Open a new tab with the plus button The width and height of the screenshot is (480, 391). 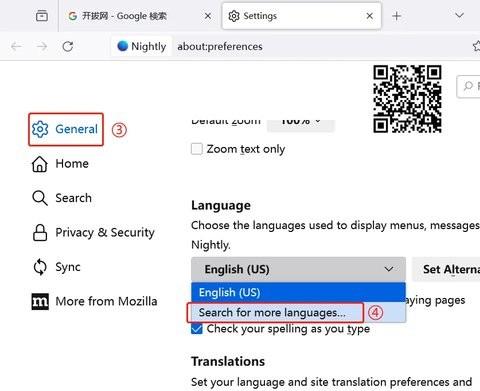[397, 16]
